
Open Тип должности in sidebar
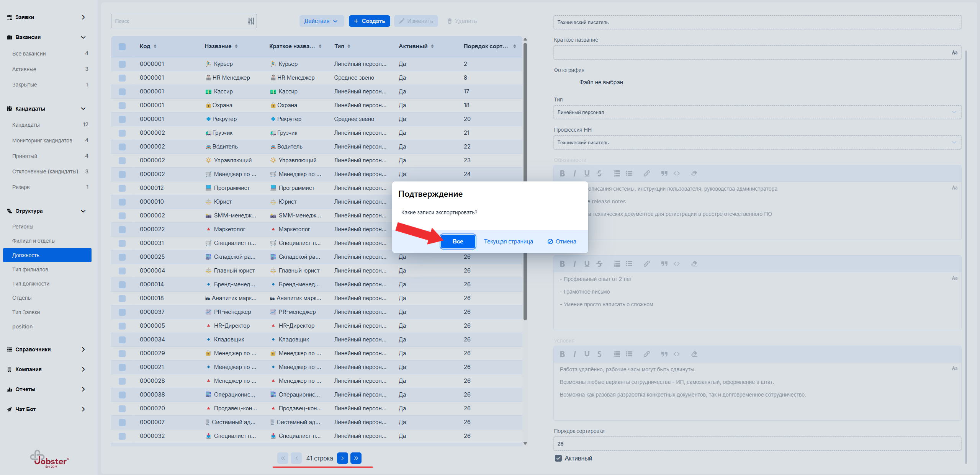[31, 284]
